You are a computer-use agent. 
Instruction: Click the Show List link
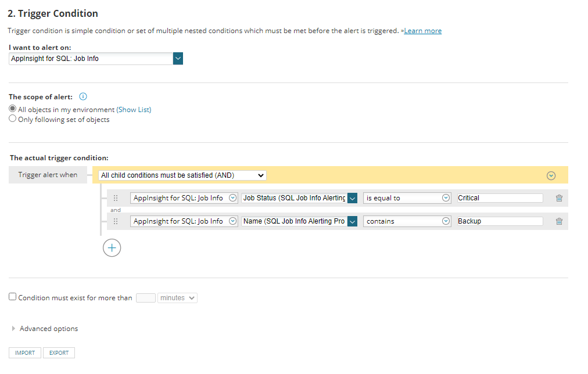(x=134, y=109)
